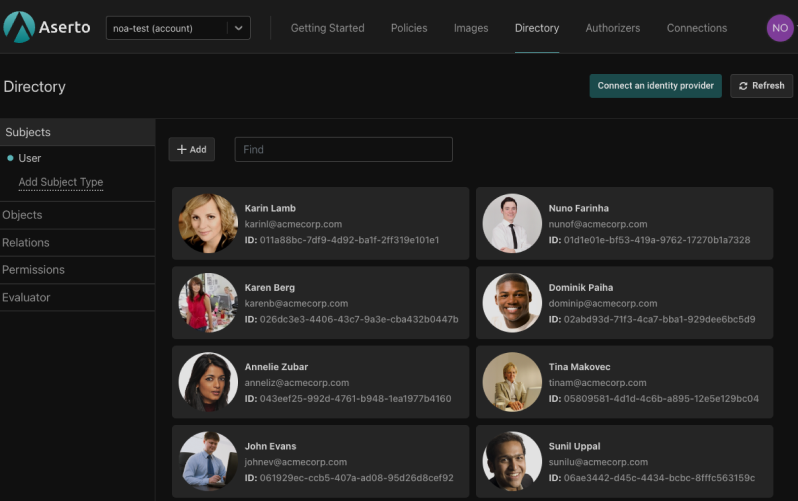Image resolution: width=798 pixels, height=501 pixels.
Task: Click the name Sunil Uppal
Action: click(x=574, y=447)
